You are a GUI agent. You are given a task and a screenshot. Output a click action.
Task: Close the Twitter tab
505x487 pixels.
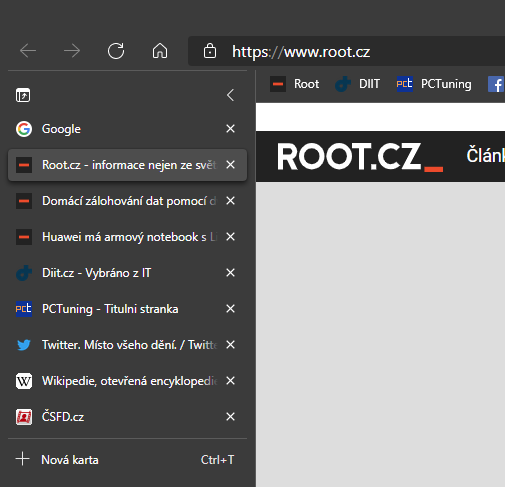pos(230,345)
